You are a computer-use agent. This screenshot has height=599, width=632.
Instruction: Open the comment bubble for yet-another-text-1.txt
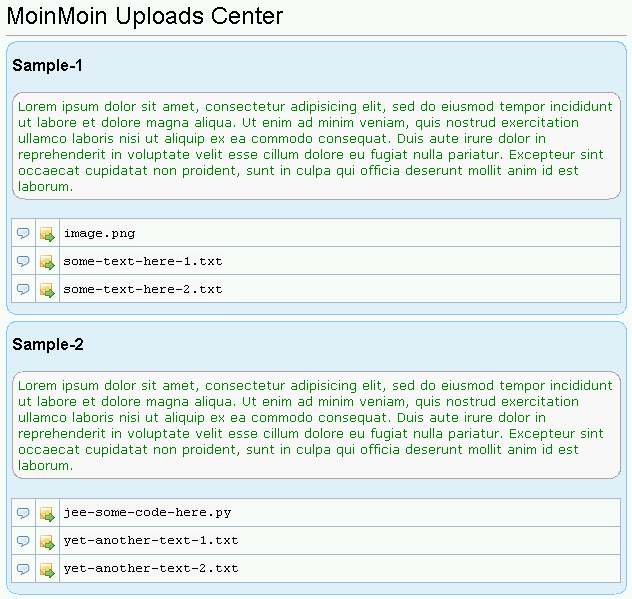pos(23,540)
